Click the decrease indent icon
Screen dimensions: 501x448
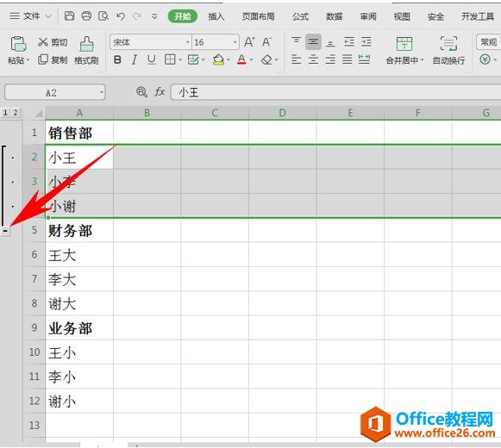(x=349, y=42)
